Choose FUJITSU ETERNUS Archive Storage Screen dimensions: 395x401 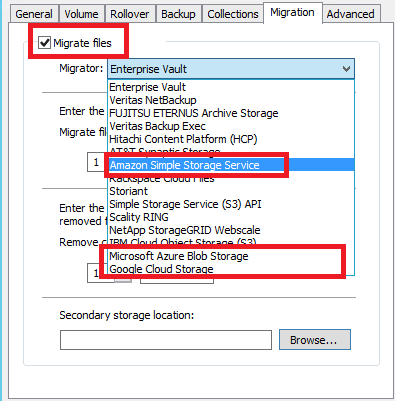tap(231, 113)
